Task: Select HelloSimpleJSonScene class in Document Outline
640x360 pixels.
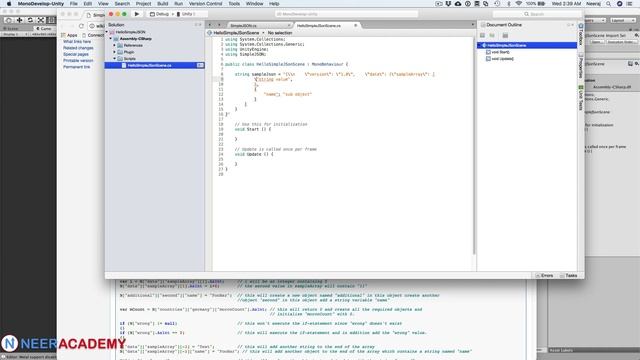Action: 527,45
